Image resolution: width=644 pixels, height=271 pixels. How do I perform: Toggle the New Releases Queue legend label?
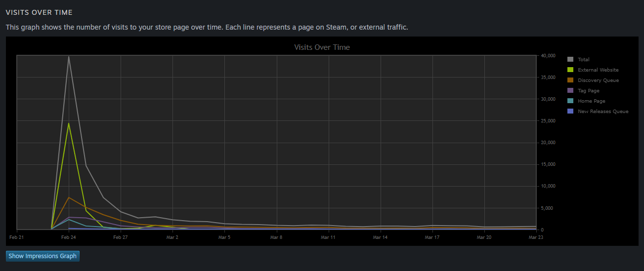pyautogui.click(x=603, y=112)
